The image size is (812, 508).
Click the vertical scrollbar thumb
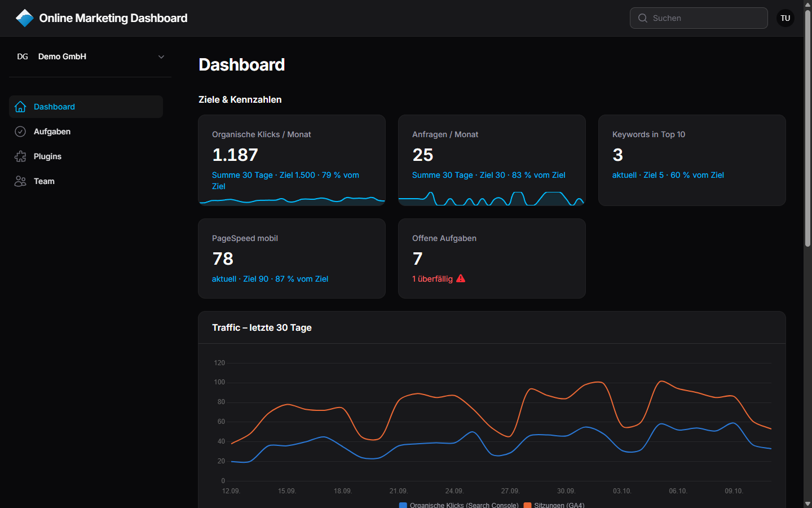click(x=807, y=128)
